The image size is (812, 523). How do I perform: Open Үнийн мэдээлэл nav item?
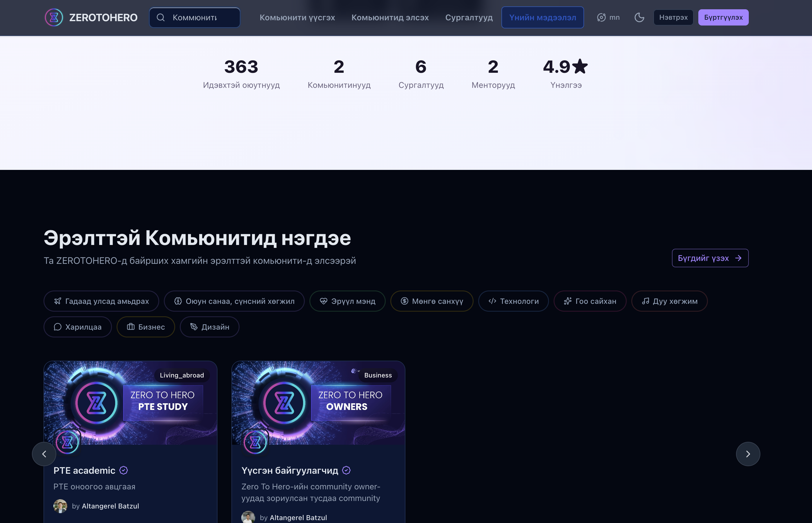coord(543,17)
